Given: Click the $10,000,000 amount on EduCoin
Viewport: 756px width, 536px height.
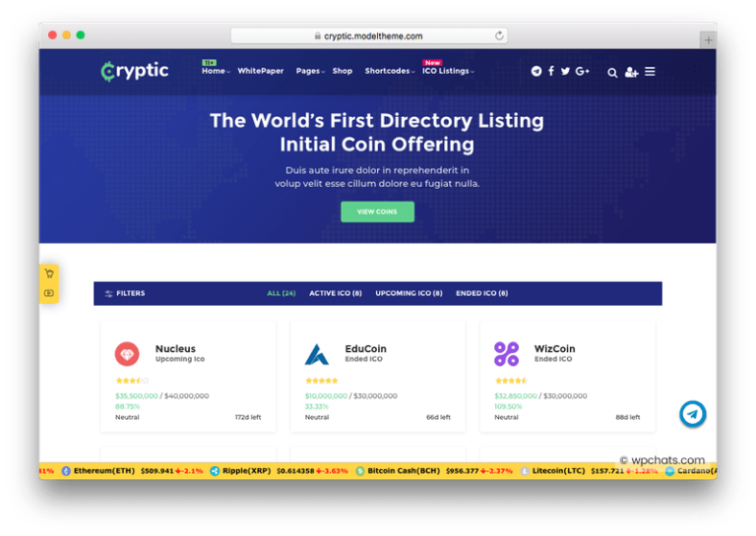Looking at the screenshot, I should [x=326, y=396].
